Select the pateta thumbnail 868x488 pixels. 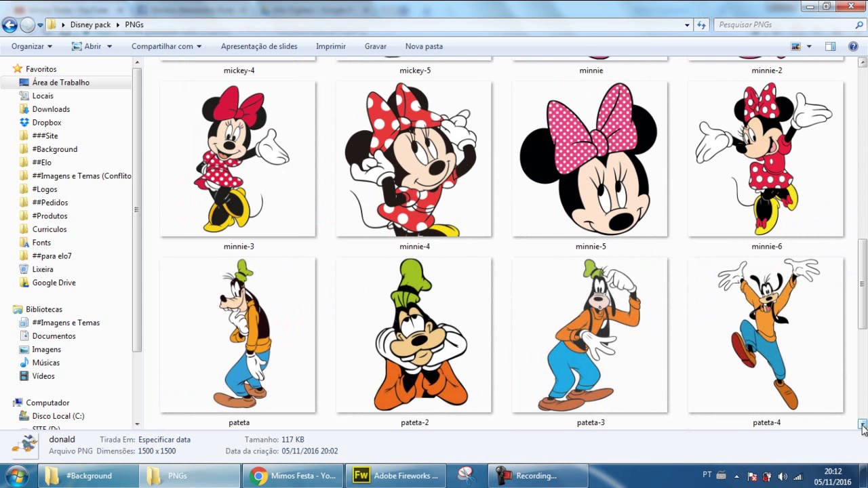coord(238,335)
